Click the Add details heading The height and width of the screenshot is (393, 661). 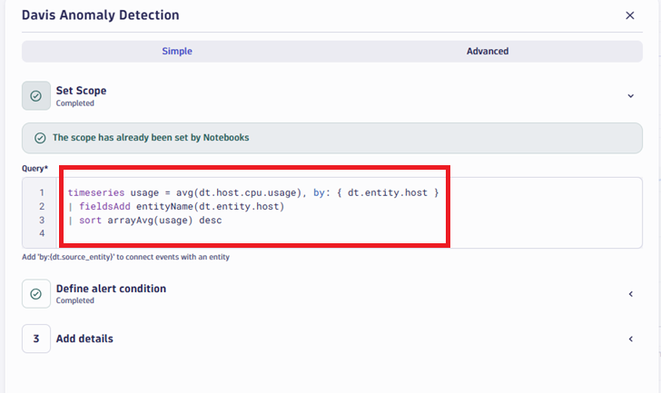84,339
